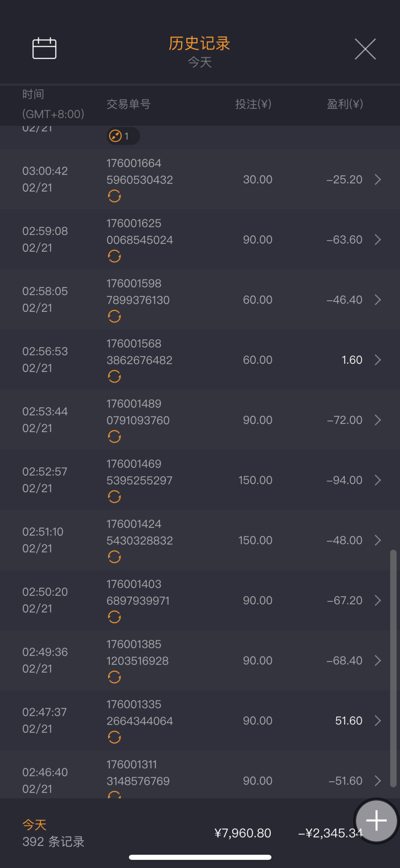Viewport: 400px width, 868px height.
Task: Click replay icon for the 02:56:53 record
Action: (x=114, y=376)
